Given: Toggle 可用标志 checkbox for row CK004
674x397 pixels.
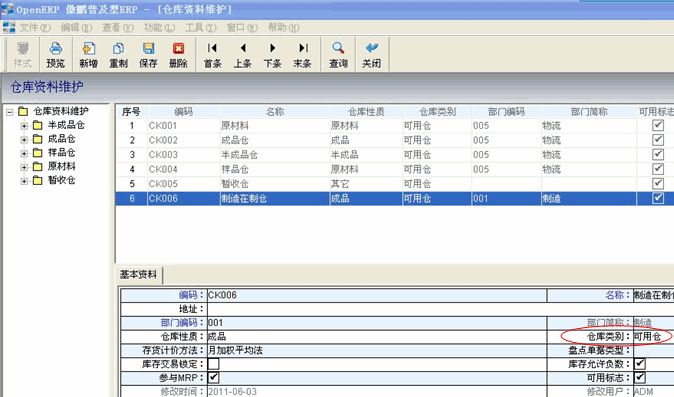Looking at the screenshot, I should tap(658, 169).
